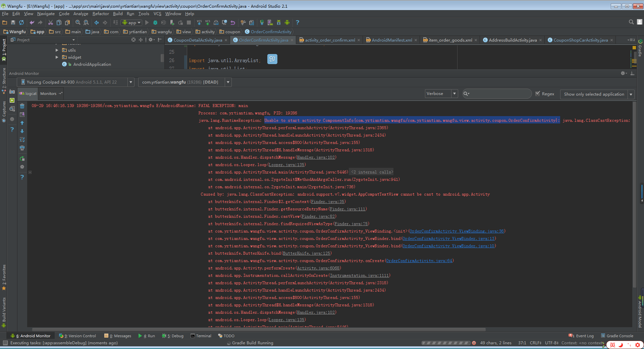Switch to the Monitors tab
This screenshot has height=349, width=644.
pyautogui.click(x=51, y=94)
